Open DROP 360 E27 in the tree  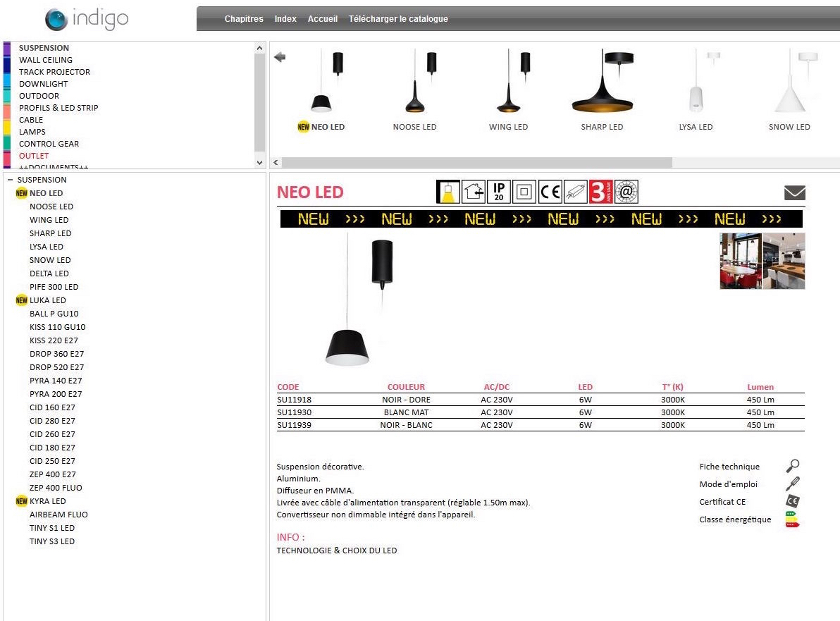pos(57,354)
